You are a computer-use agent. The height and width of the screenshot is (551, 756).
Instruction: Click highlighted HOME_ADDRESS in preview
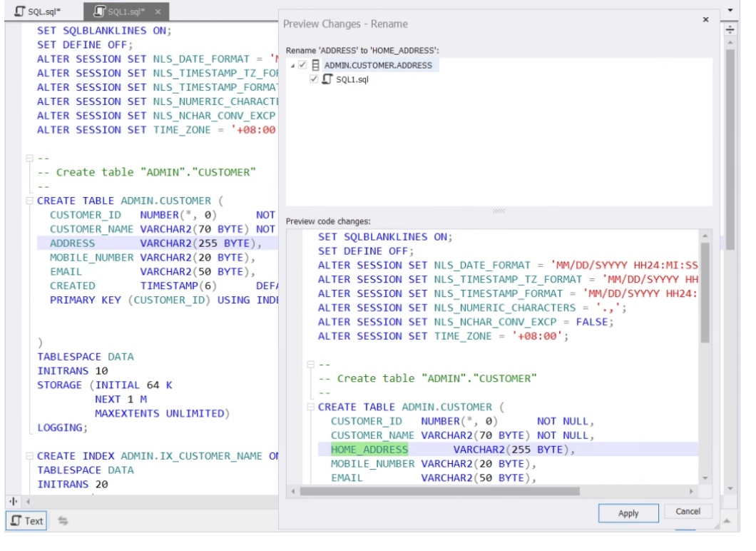(369, 449)
